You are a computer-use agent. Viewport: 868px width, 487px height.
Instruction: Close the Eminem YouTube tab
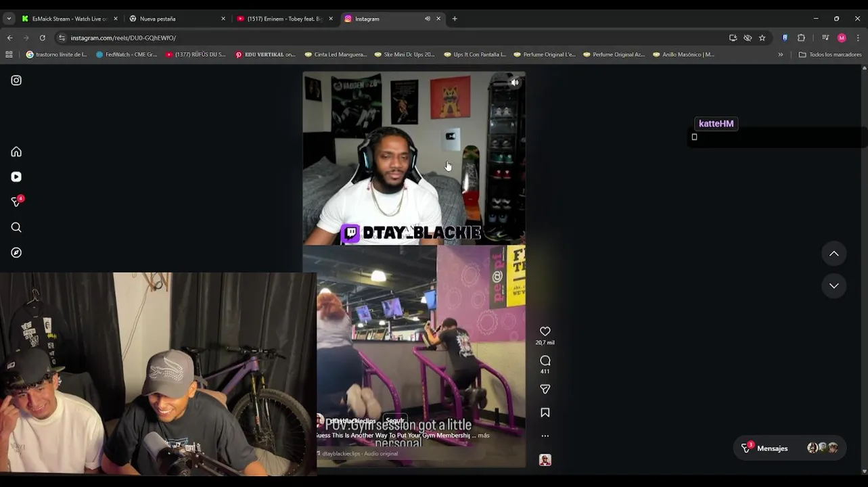point(331,19)
